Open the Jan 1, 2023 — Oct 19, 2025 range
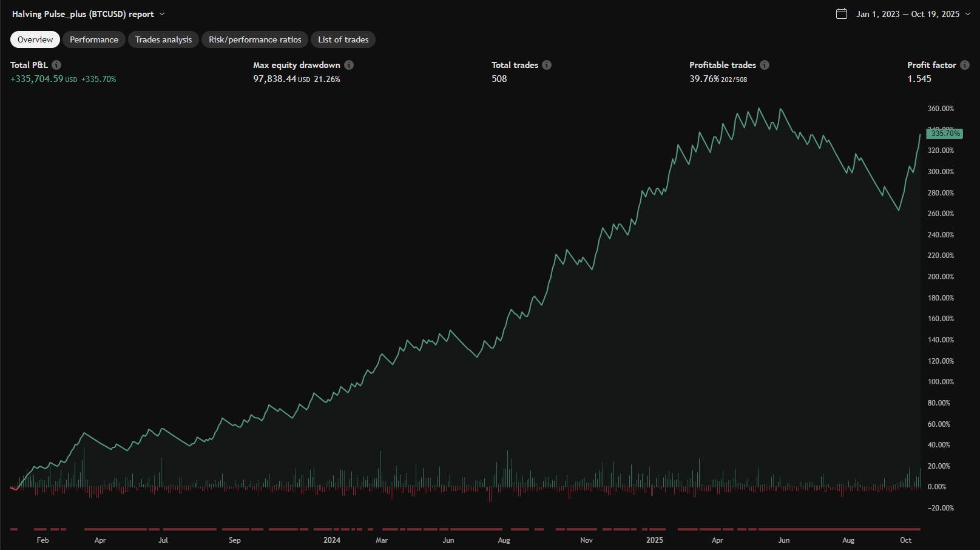Viewport: 980px width, 550px height. tap(908, 14)
